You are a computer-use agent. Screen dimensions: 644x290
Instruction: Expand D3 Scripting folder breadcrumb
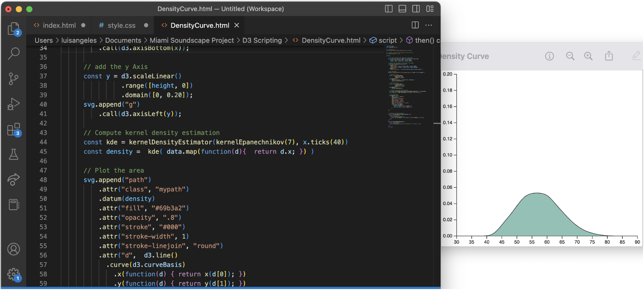(x=262, y=40)
